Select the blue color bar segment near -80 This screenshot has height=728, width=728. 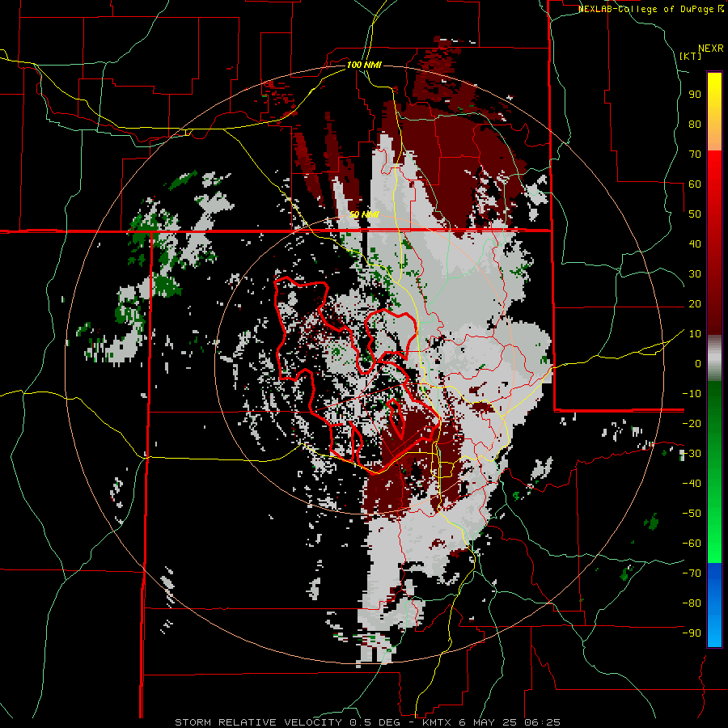[x=714, y=603]
